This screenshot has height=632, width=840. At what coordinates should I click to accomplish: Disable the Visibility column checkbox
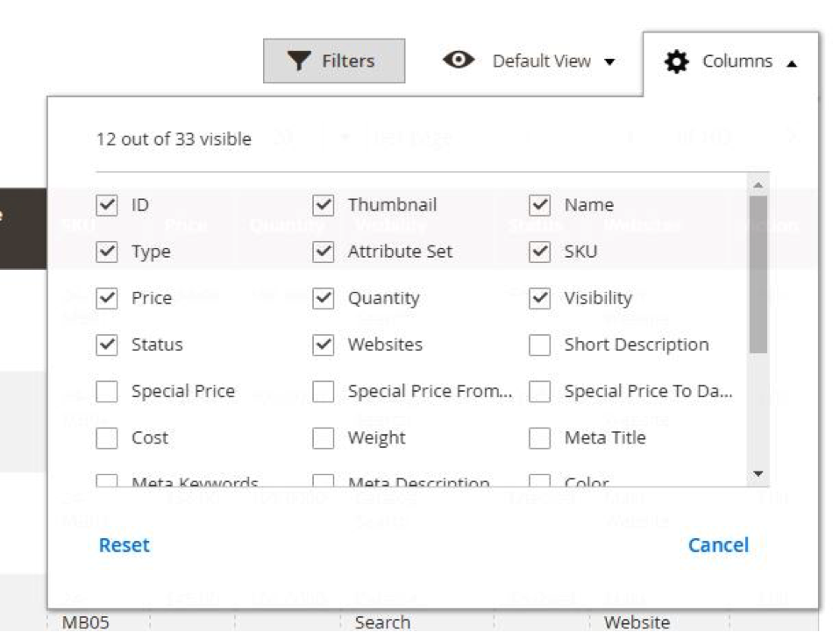coord(540,298)
